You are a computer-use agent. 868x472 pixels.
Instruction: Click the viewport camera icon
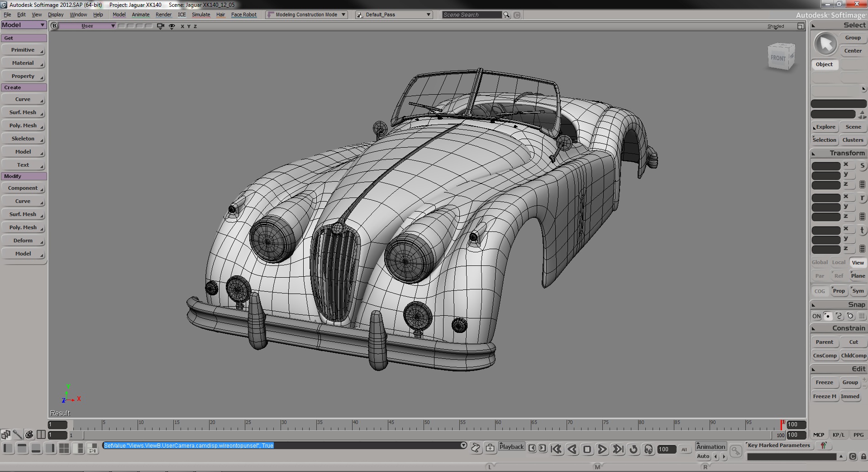tap(160, 26)
